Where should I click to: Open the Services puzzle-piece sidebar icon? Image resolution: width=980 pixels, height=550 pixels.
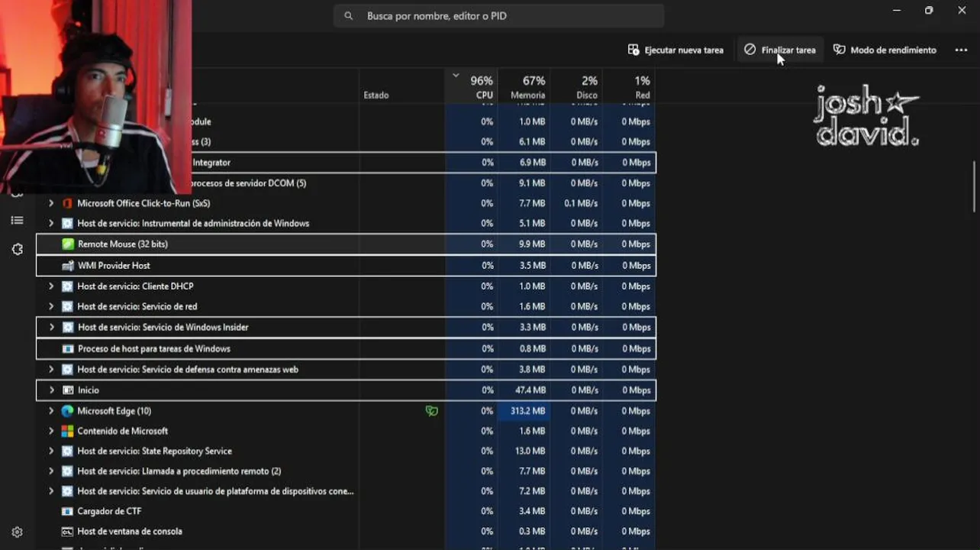coord(17,250)
